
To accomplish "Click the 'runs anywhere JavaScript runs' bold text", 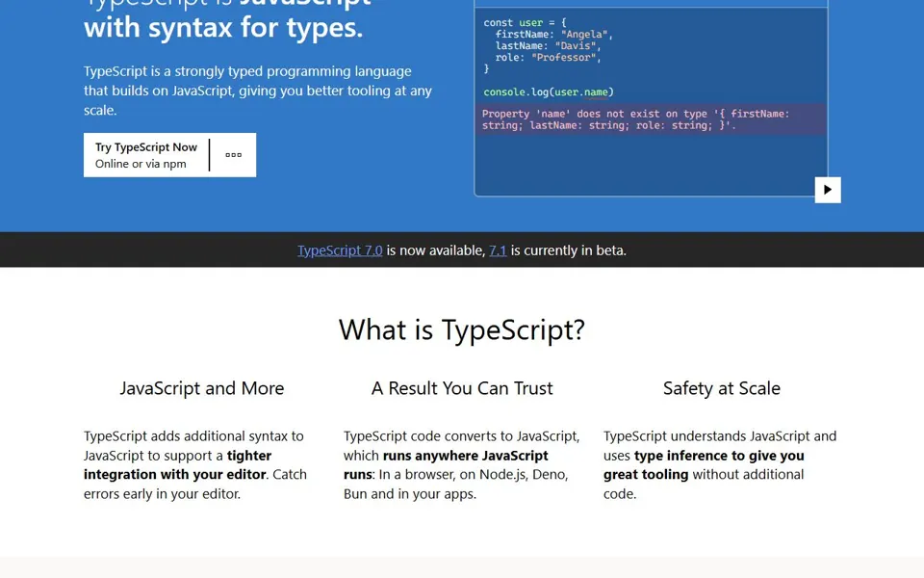I will (x=446, y=464).
